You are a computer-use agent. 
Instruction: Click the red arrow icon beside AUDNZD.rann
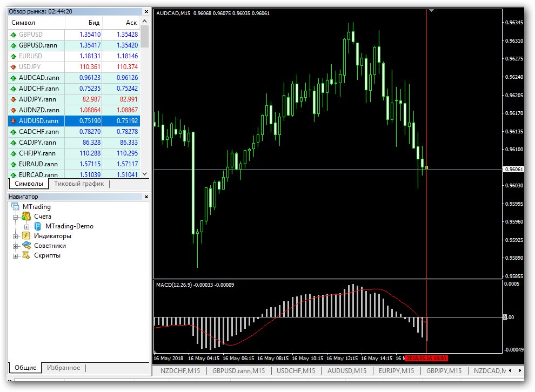(x=14, y=111)
